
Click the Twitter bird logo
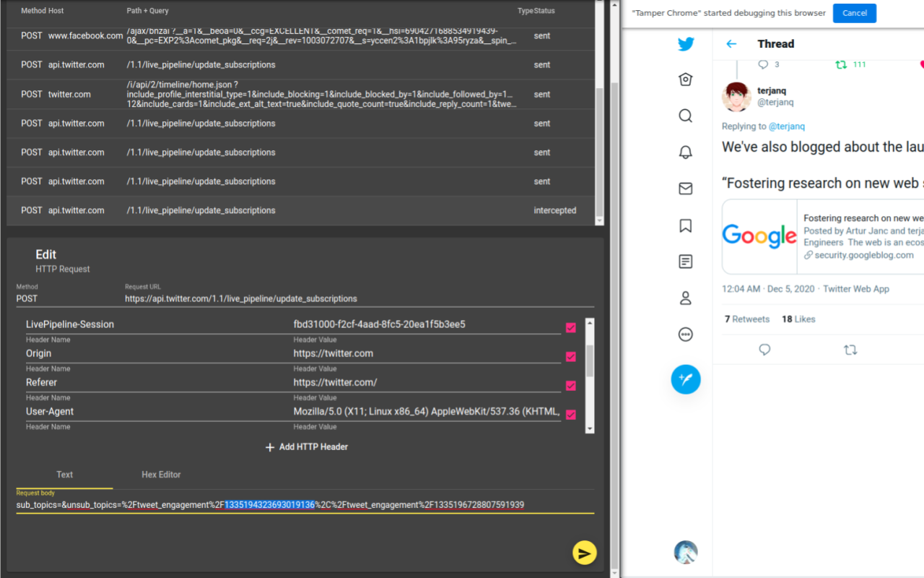[686, 44]
